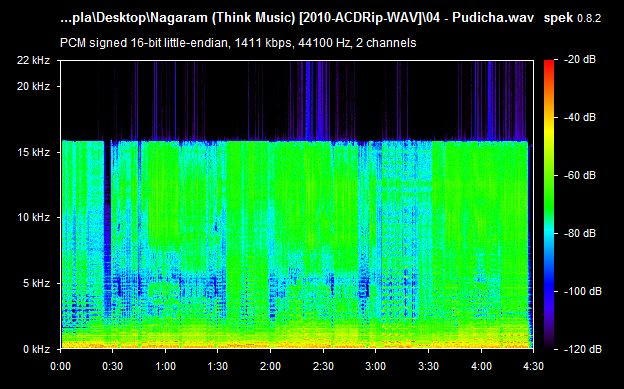
Task: Click the 1:00 time axis marker
Action: point(166,366)
